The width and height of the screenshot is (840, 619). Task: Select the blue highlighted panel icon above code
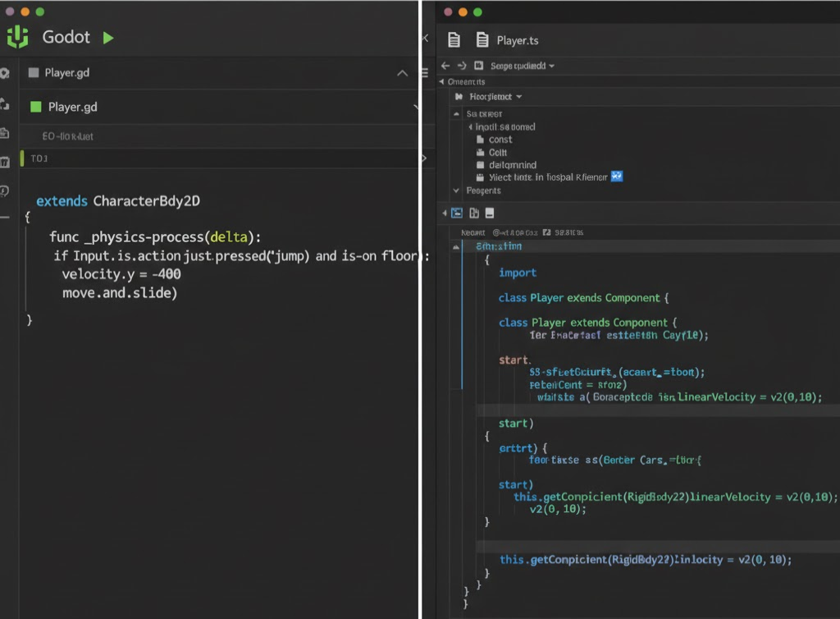pos(457,213)
